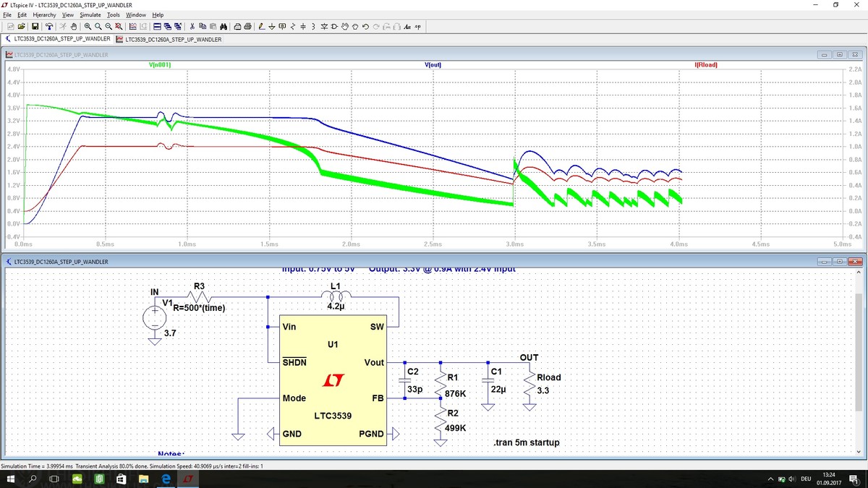Open Windows taskbar search
Image resolution: width=868 pixels, height=488 pixels.
coord(33,479)
